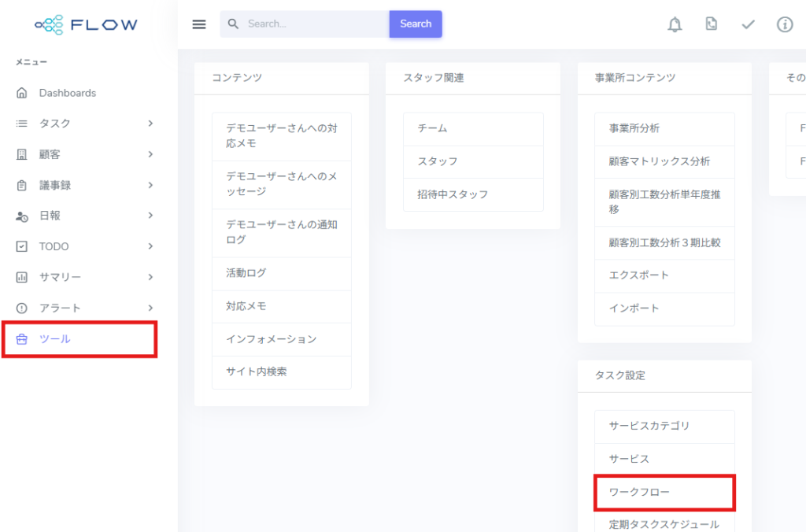Screen dimensions: 806x532
Task: Expand the アラート menu arrow
Action: coord(150,308)
